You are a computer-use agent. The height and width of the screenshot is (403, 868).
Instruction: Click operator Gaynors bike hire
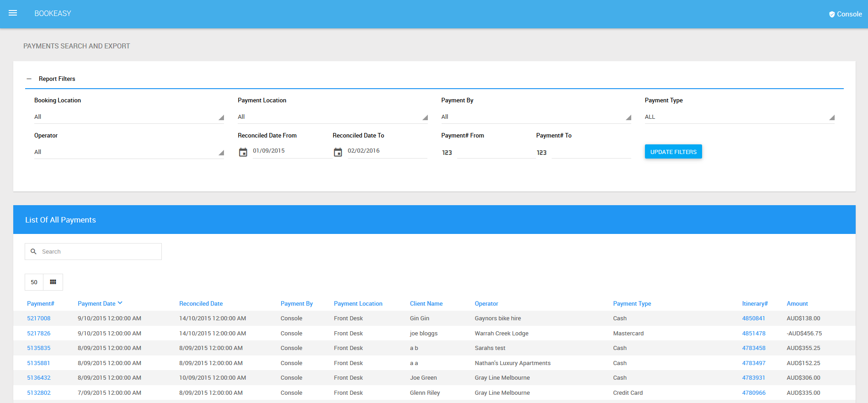[x=498, y=318]
